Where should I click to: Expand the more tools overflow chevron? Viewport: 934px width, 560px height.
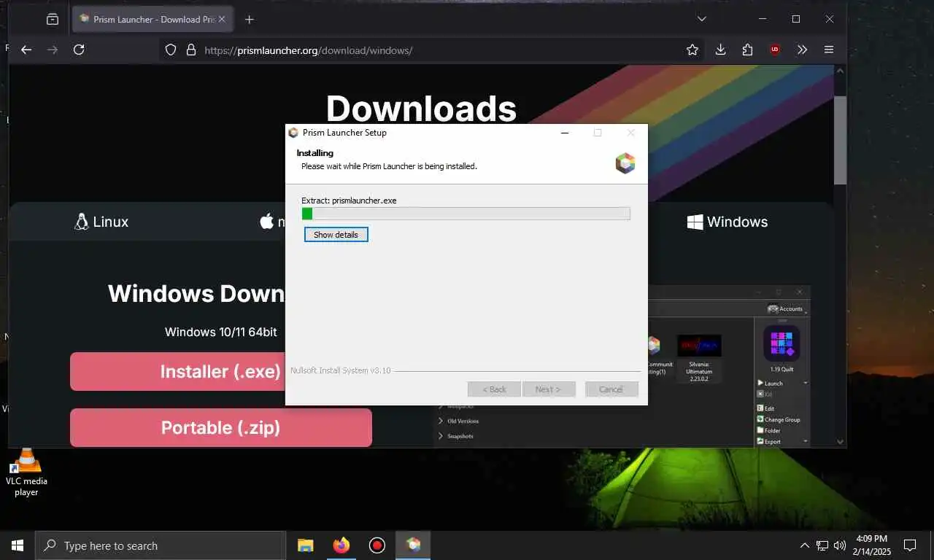click(802, 50)
